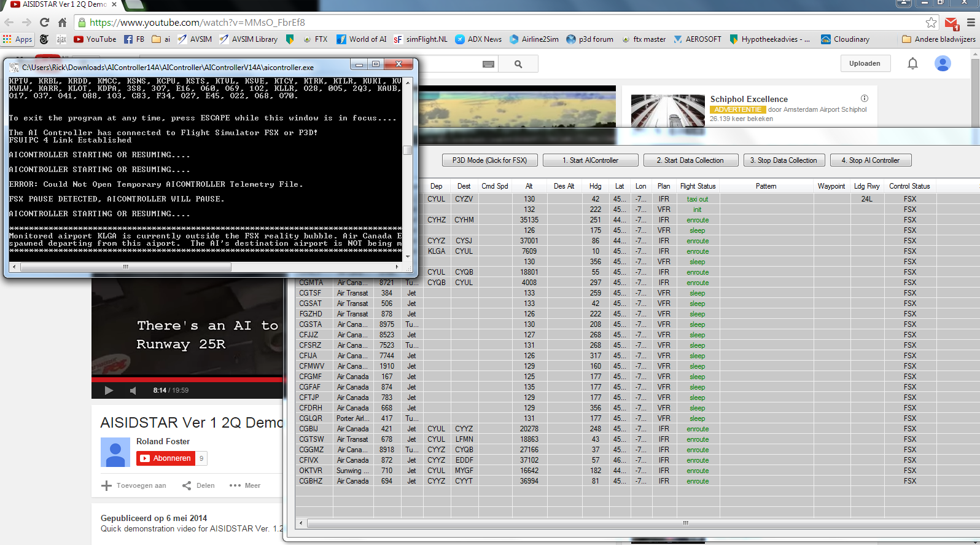Open the Airline2Sim bookmark
This screenshot has width=980, height=545.
click(x=534, y=39)
